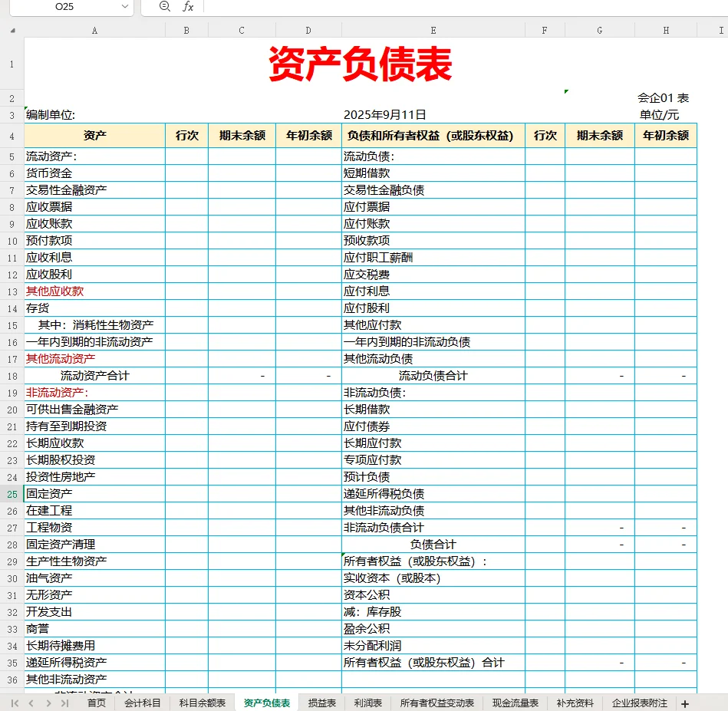Select the 编制单位: cell
This screenshot has width=728, height=711.
click(x=94, y=114)
